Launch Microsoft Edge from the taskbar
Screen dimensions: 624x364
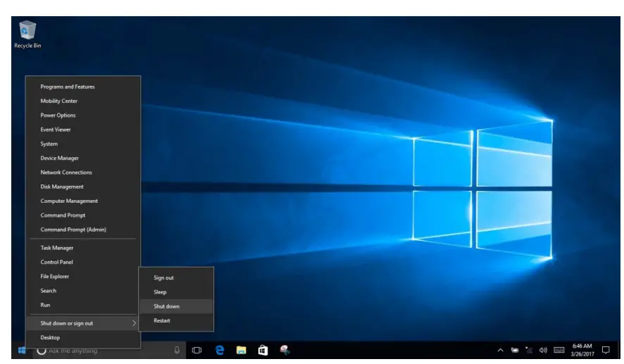click(219, 350)
